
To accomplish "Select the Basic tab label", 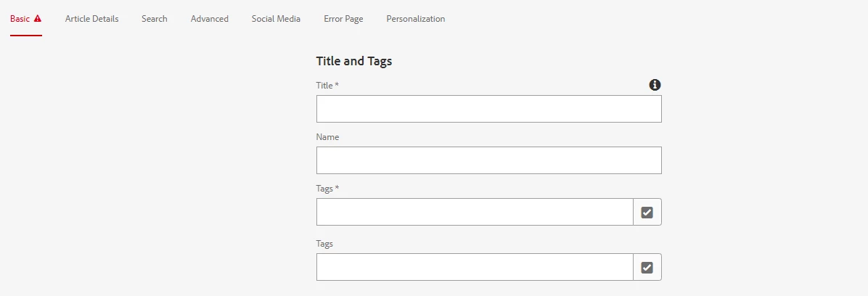I will (x=20, y=19).
